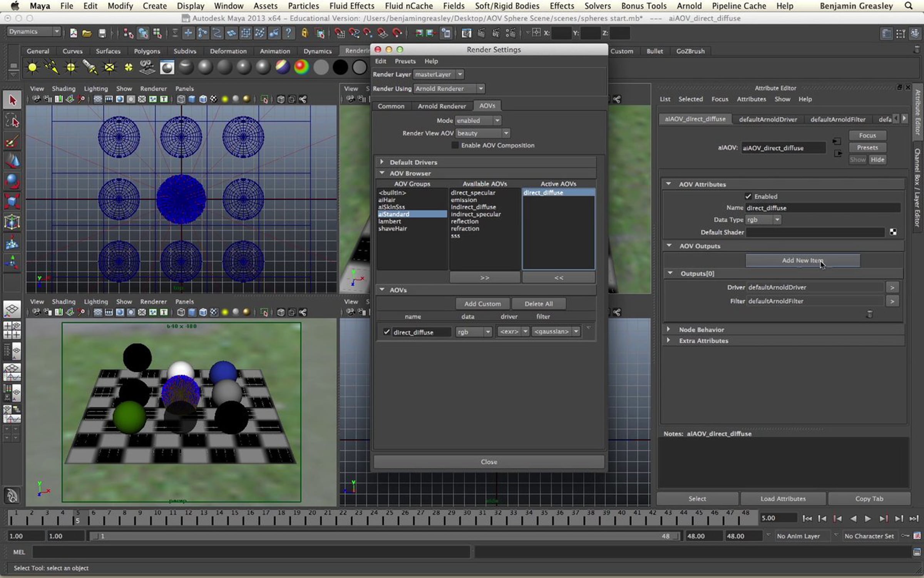Click the black material sphere shelf icon
Image resolution: width=924 pixels, height=578 pixels.
point(340,67)
